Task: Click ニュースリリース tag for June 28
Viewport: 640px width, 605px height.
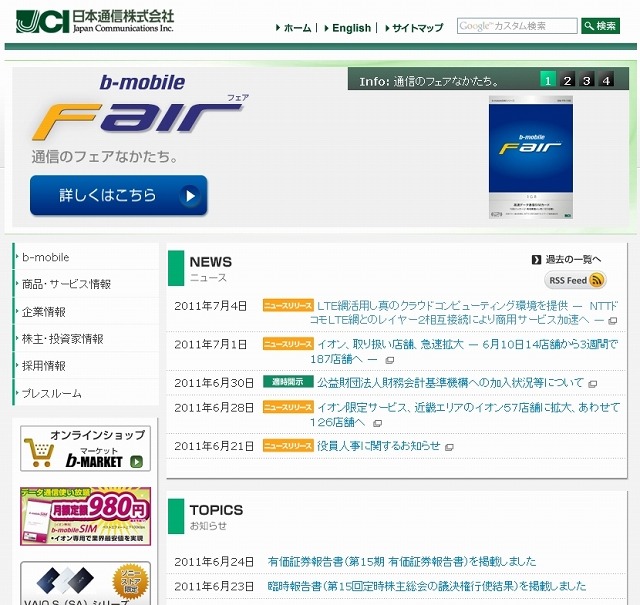Action: pyautogui.click(x=288, y=407)
